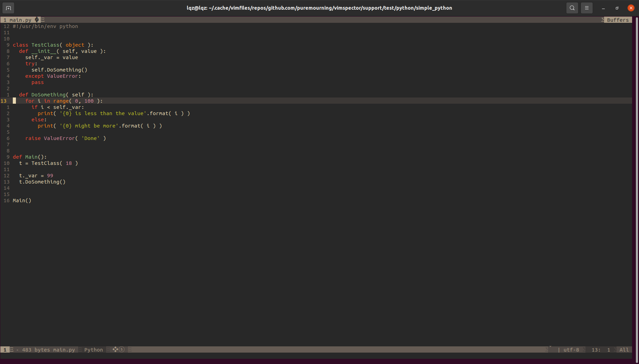Click the circled S icon in the status line
This screenshot has height=364, width=639.
[x=122, y=349]
